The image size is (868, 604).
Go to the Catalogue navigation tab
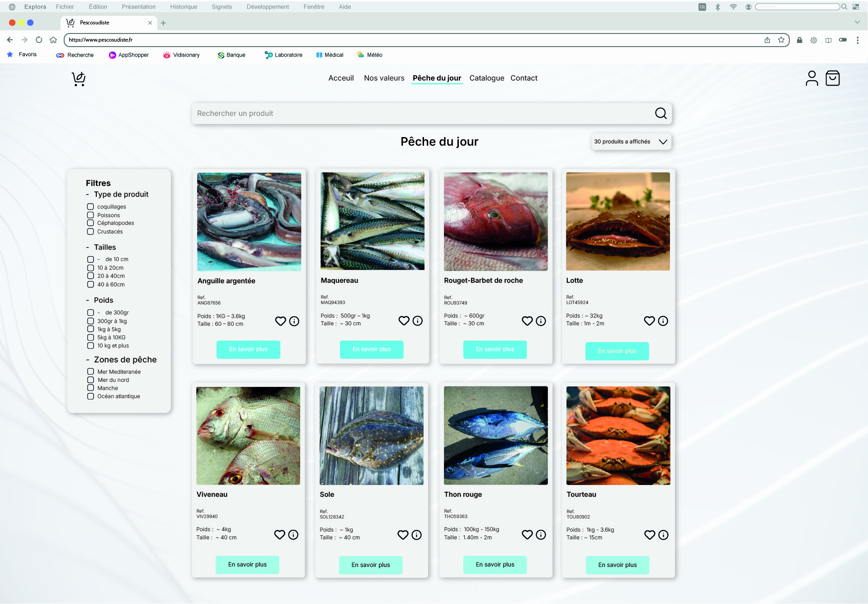click(486, 78)
